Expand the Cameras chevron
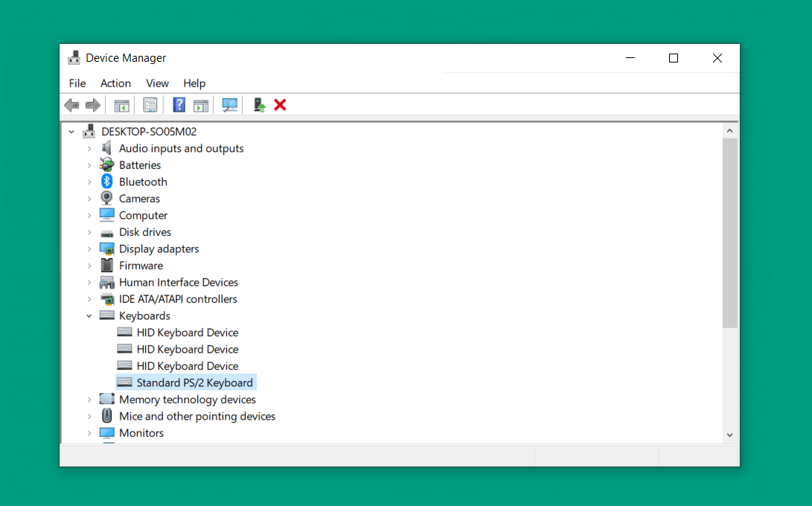This screenshot has height=506, width=812. [x=89, y=199]
